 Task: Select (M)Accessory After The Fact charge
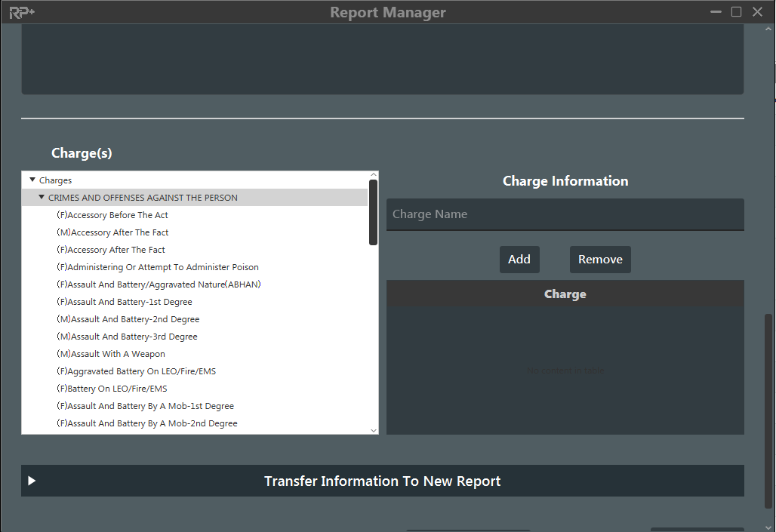pyautogui.click(x=112, y=232)
